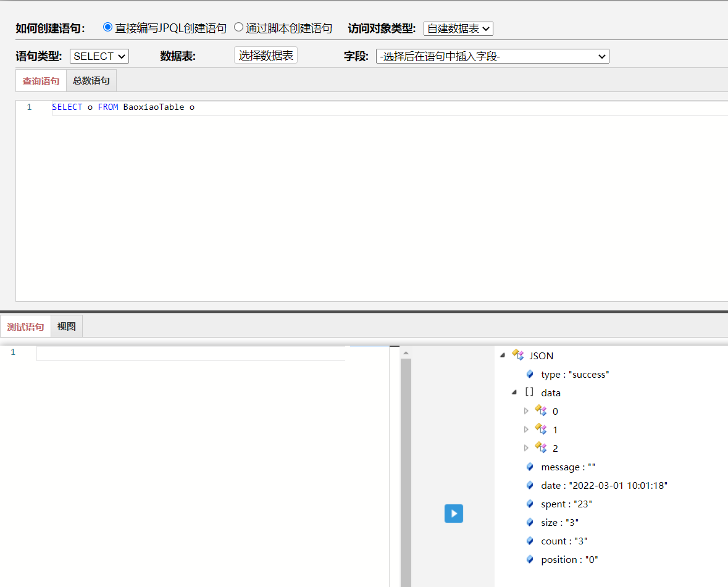
Task: Click the position : "0" entry
Action: click(569, 560)
